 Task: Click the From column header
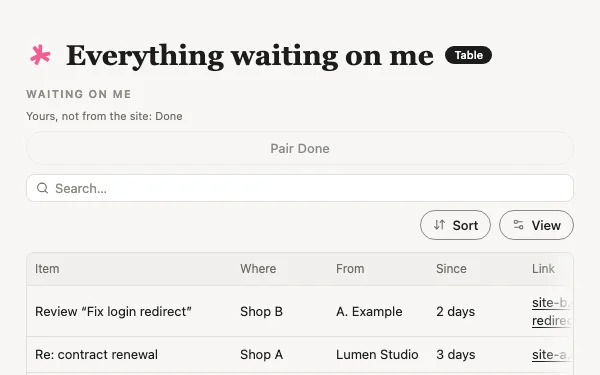coord(350,269)
